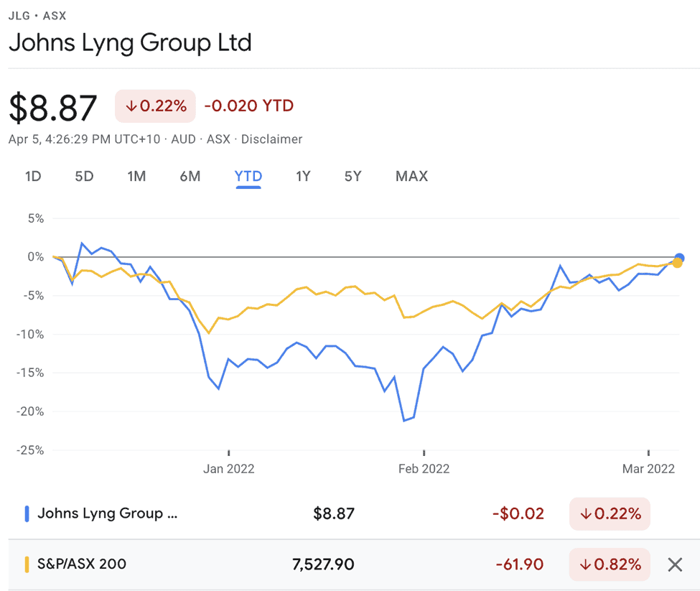This screenshot has height=591, width=700.
Task: Select the MAX time range tab
Action: pos(411,177)
